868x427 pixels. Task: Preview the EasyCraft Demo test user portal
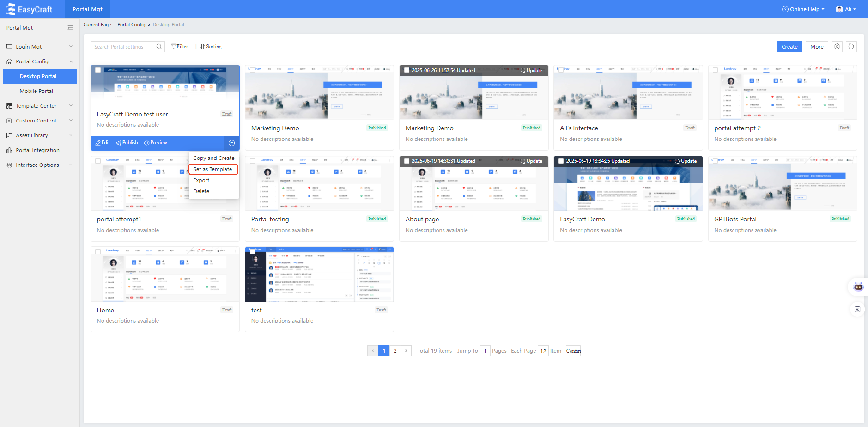tap(155, 143)
